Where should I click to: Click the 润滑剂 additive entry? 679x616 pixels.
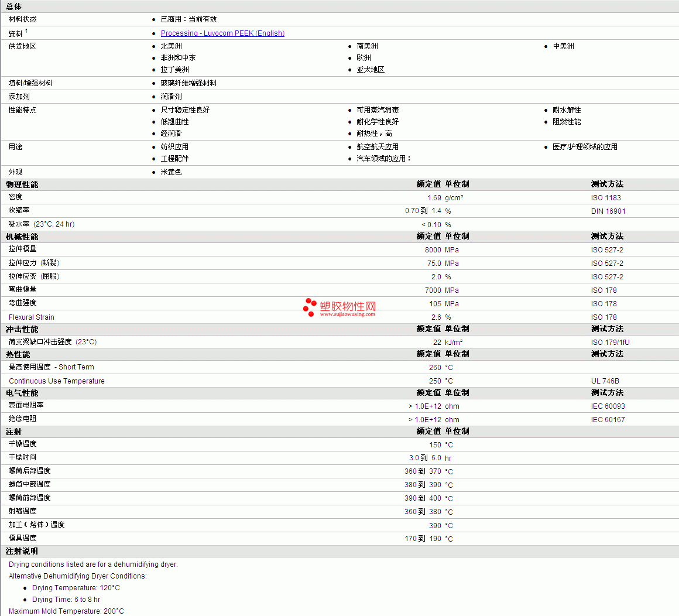(172, 97)
